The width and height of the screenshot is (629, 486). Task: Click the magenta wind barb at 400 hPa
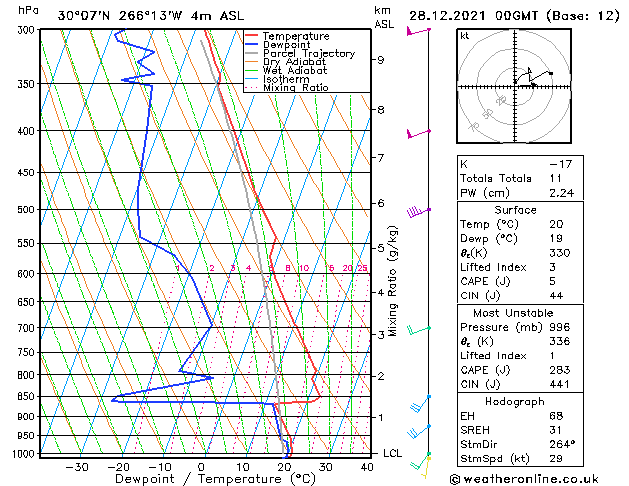point(418,133)
